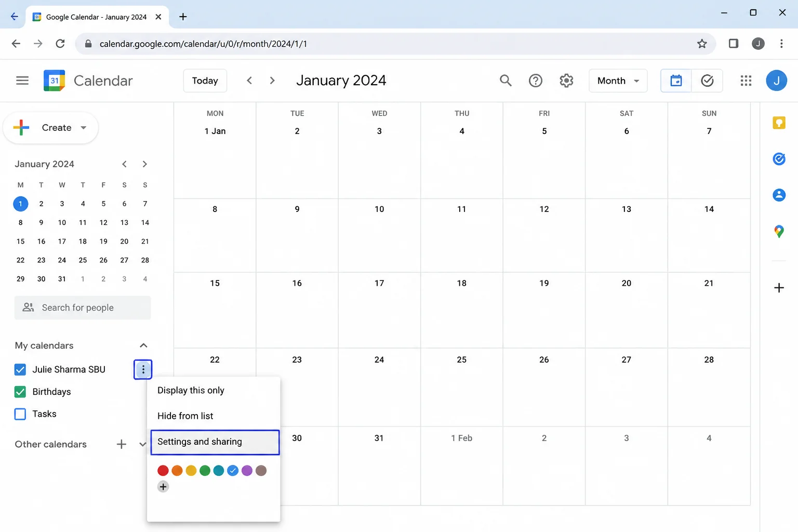The image size is (798, 532).
Task: Open options for Julie Sharma SBU calendar
Action: 143,369
